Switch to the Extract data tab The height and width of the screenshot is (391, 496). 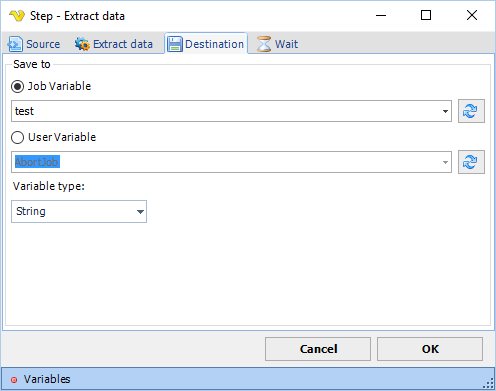coord(114,44)
